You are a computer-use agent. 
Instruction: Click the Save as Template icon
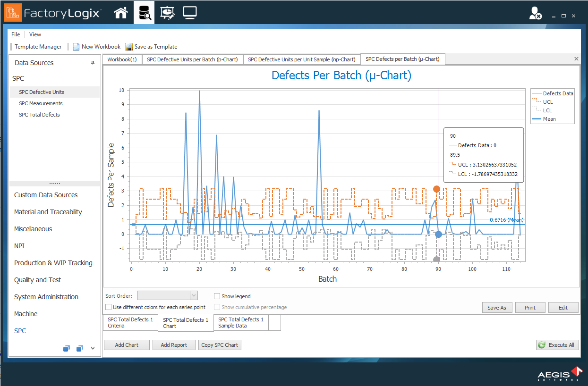click(129, 47)
